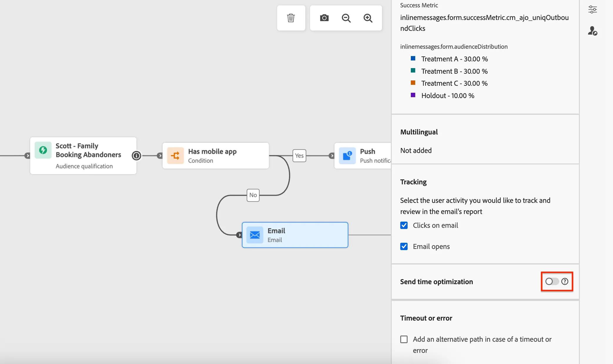
Task: Click the info badge on Scott audience node
Action: (x=136, y=156)
